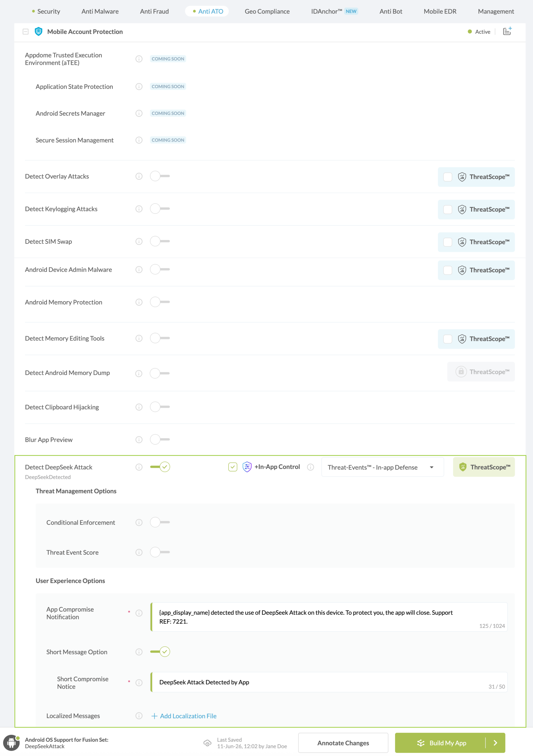Open the Anti Fraud tab
The height and width of the screenshot is (756, 533).
pyautogui.click(x=154, y=11)
